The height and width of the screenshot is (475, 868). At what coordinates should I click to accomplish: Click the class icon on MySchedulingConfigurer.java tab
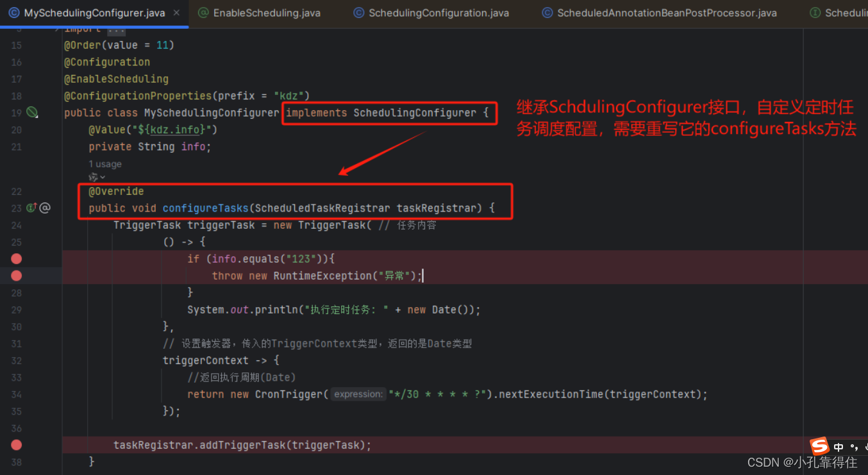click(13, 13)
